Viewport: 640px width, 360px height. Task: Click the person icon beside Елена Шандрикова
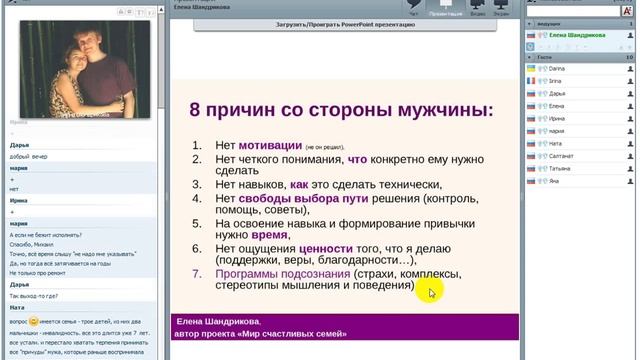point(630,36)
